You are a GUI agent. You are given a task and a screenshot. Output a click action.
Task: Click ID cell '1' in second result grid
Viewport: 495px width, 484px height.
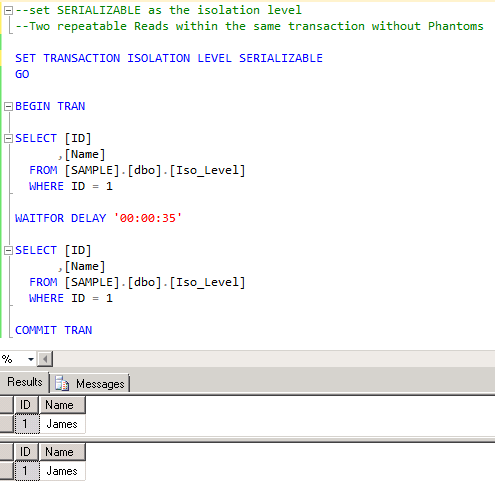coord(27,471)
